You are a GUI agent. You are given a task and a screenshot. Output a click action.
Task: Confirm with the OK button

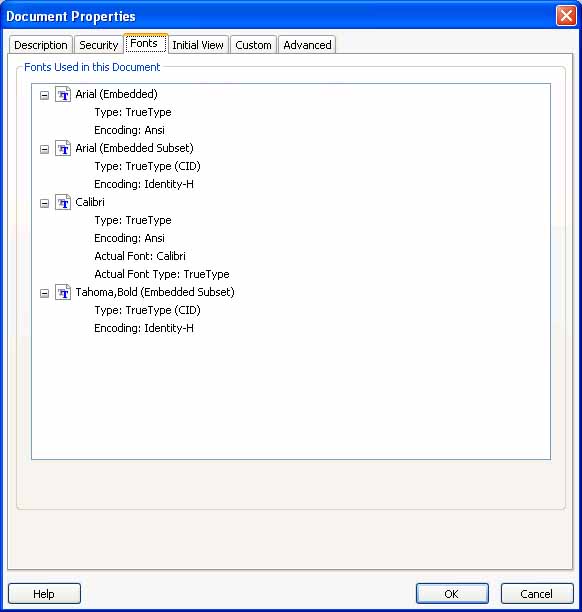[452, 594]
